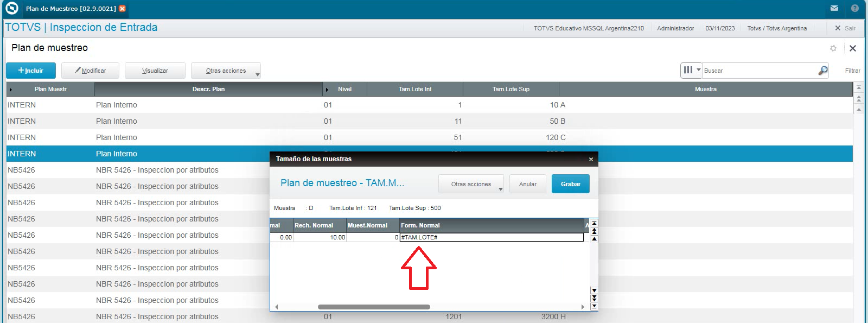Click the Grabar save button
Screen dimensions: 868x323
click(x=571, y=184)
